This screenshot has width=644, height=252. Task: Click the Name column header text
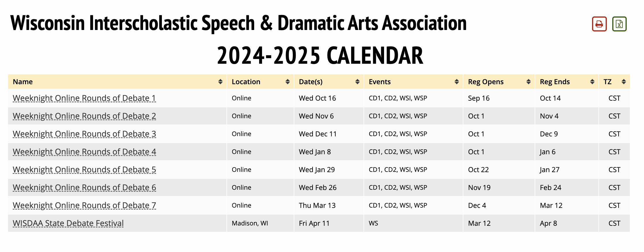click(x=23, y=82)
